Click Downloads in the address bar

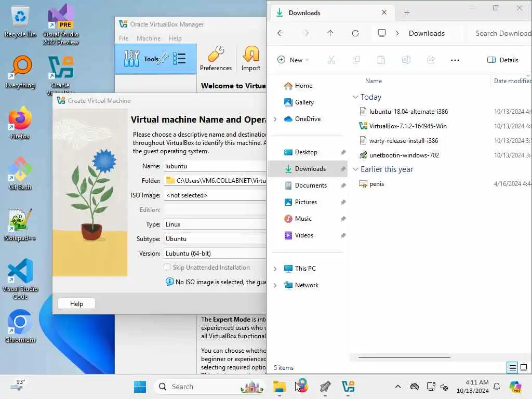tap(427, 33)
